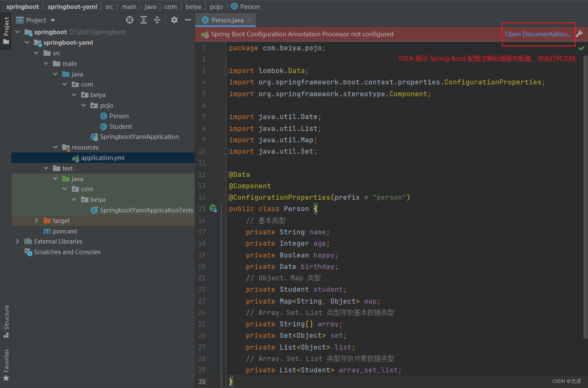Collapse all nodes in Project tree
Screen dimensions: 588x388
[157, 20]
